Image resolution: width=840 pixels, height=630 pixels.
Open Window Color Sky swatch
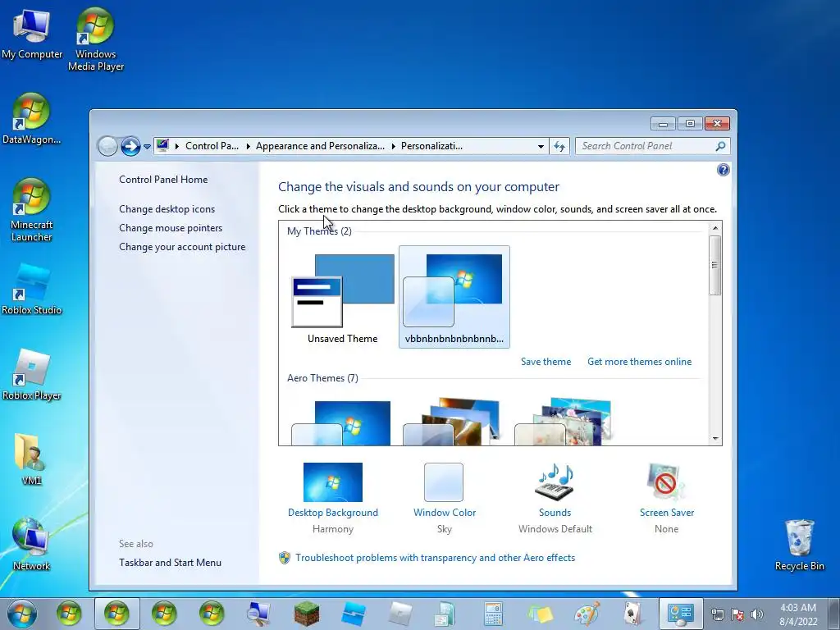(444, 498)
